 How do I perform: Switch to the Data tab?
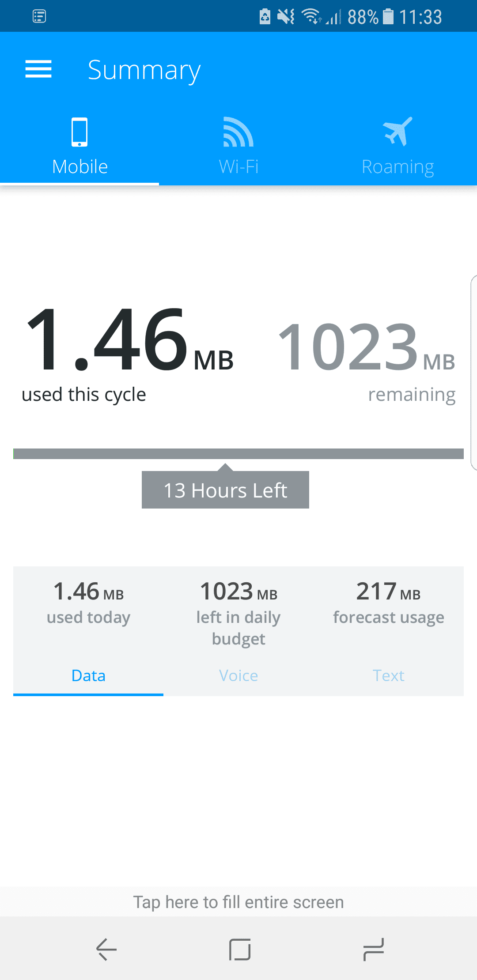click(88, 675)
